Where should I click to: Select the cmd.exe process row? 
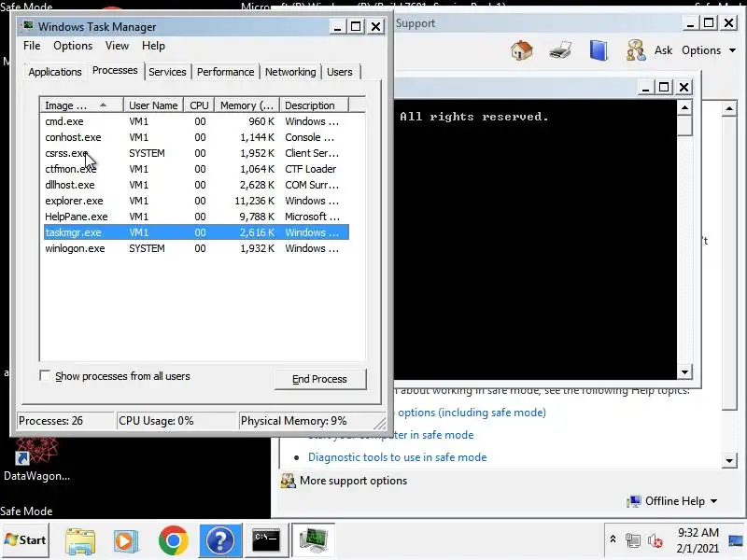196,121
